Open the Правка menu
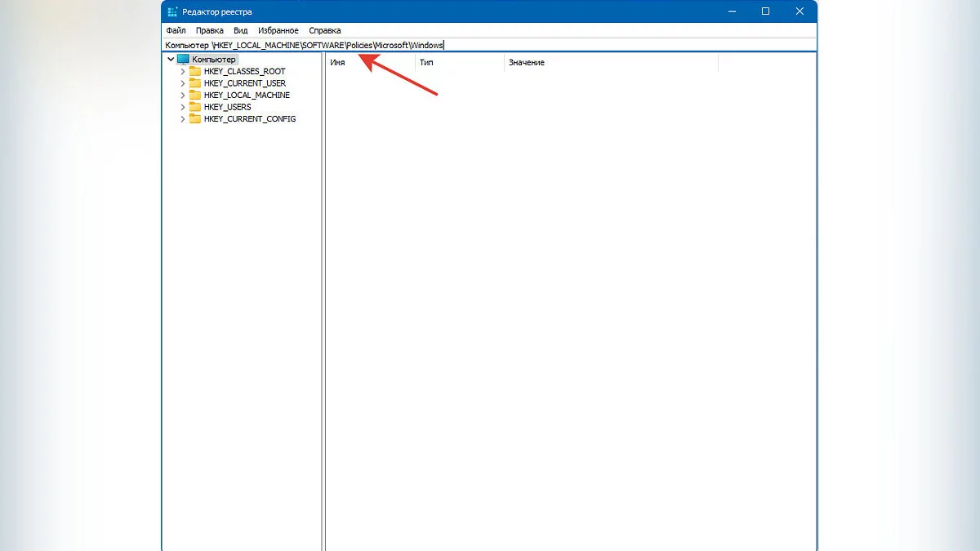The height and width of the screenshot is (551, 980). tap(210, 30)
